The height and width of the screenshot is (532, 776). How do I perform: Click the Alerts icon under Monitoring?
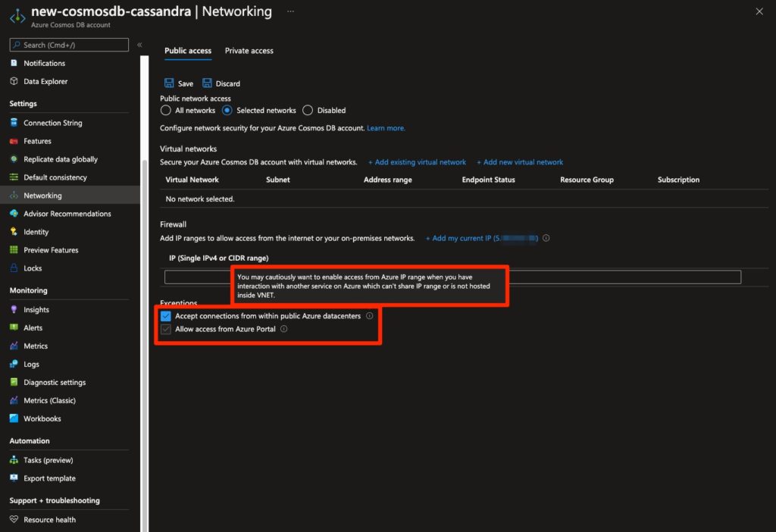tap(14, 327)
